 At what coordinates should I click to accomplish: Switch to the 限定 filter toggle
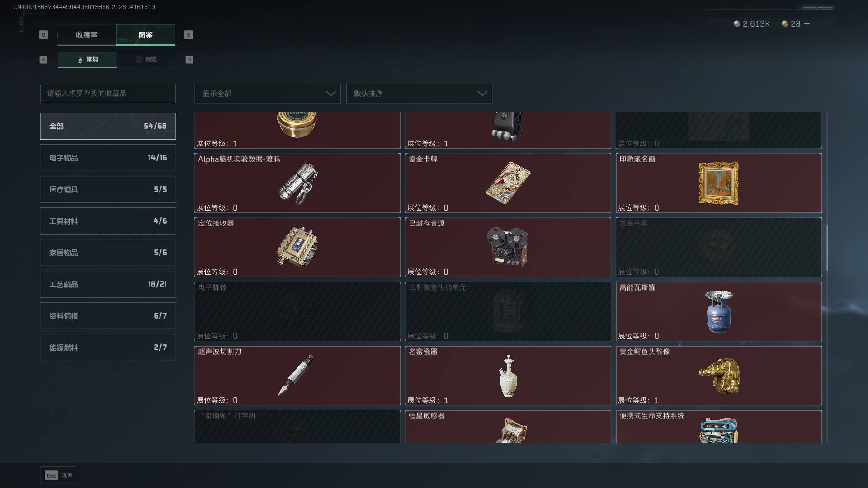click(x=146, y=59)
